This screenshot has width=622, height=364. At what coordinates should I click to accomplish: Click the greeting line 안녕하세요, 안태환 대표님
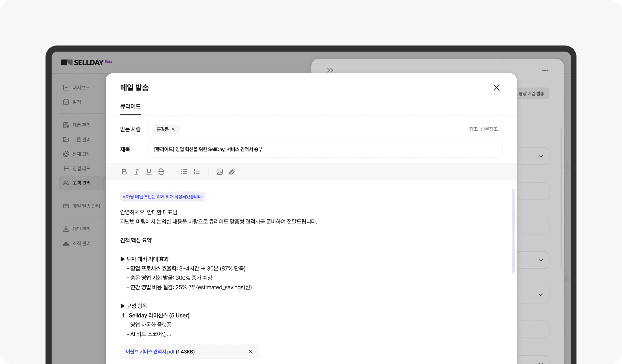[149, 212]
